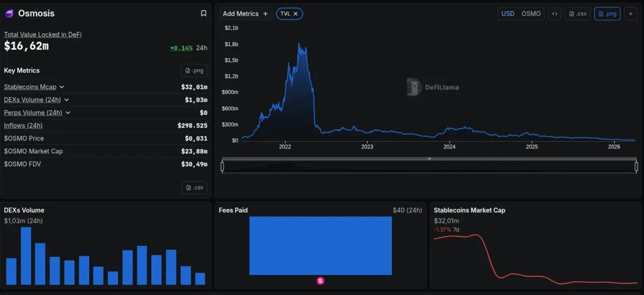Open the Inflows (24h) metric link

pyautogui.click(x=23, y=126)
